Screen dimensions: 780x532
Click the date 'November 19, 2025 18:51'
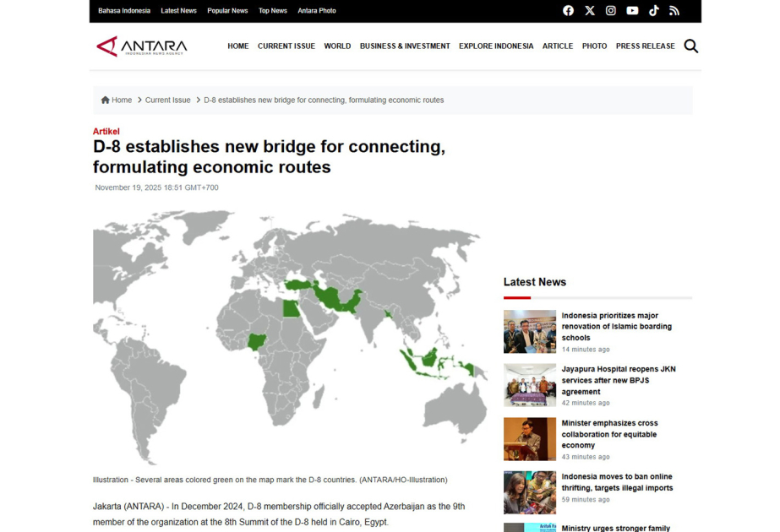(156, 187)
